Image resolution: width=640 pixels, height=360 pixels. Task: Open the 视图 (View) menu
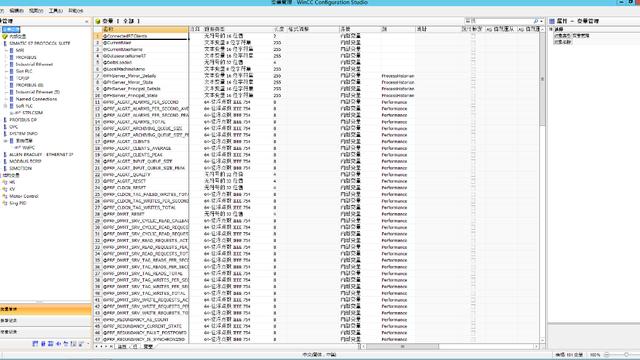[x=36, y=11]
